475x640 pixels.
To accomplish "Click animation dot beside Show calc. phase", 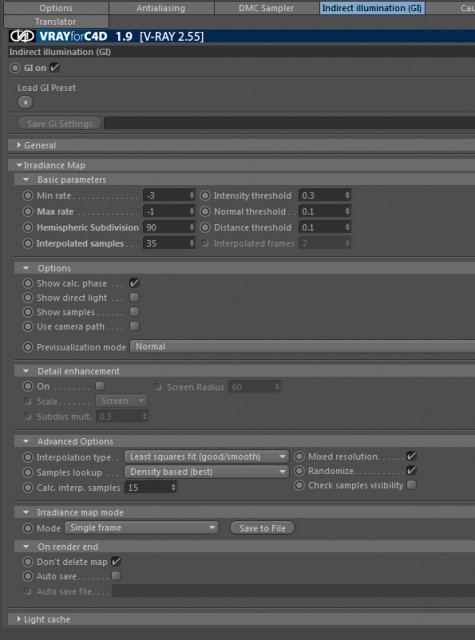I will 27,283.
